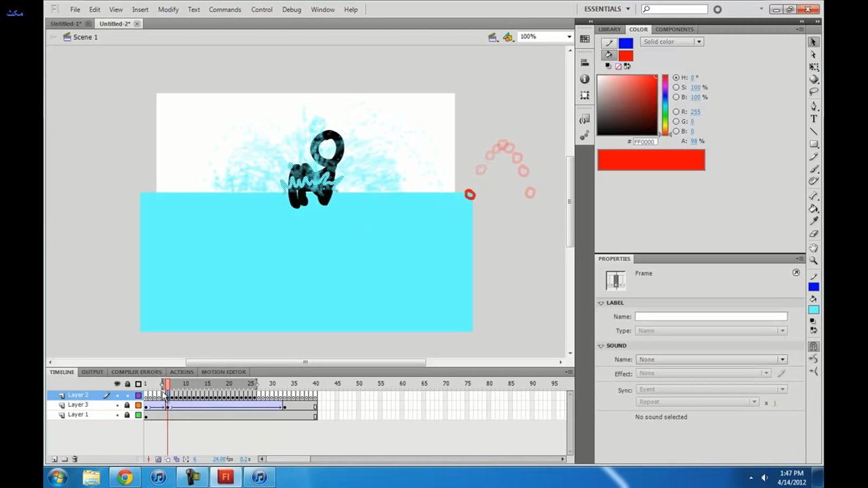This screenshot has width=868, height=488.
Task: Open the Transform panel icon
Action: pos(585,96)
